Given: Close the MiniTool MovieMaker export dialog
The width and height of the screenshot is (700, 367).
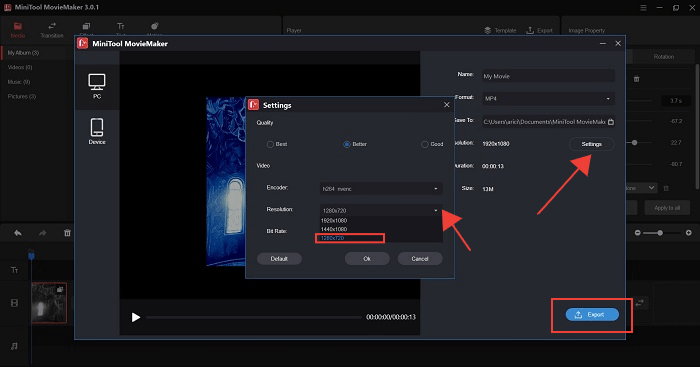Looking at the screenshot, I should pyautogui.click(x=618, y=43).
